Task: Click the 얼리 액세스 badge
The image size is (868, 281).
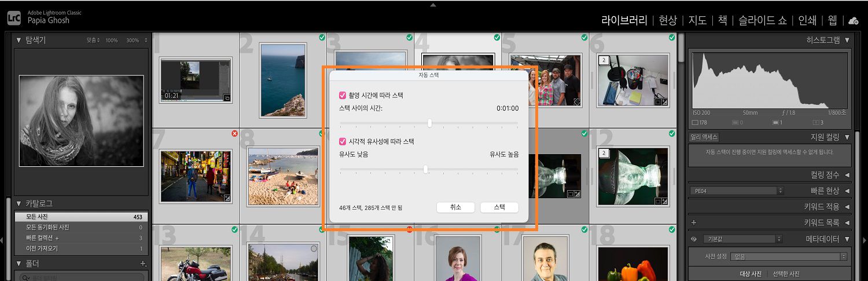Action: click(704, 137)
